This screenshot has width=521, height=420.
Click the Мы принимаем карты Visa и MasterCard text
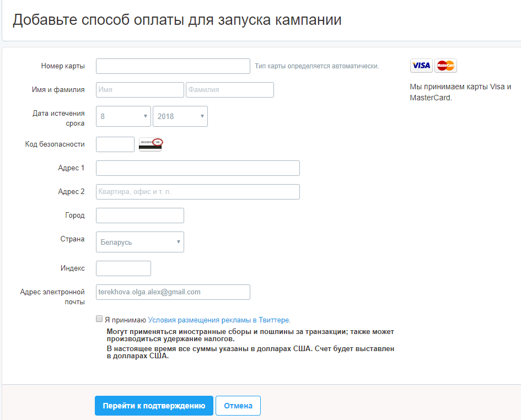pyautogui.click(x=460, y=92)
